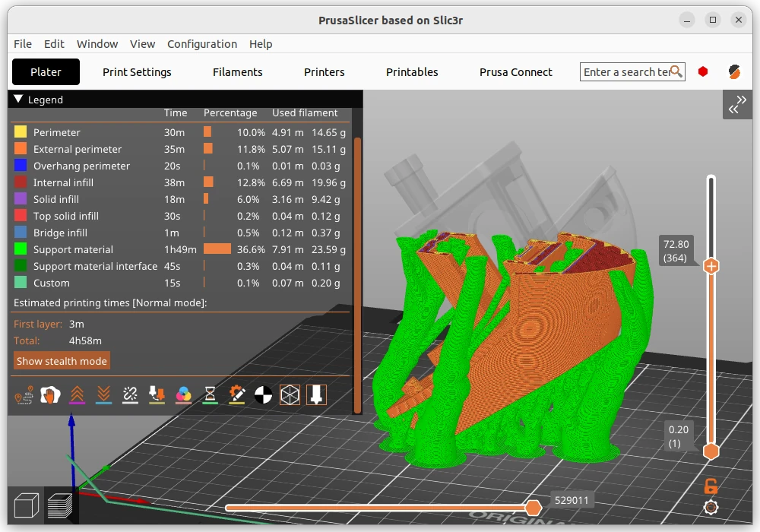Switch to 3D editor view cube icon
760x532 pixels.
[26, 506]
